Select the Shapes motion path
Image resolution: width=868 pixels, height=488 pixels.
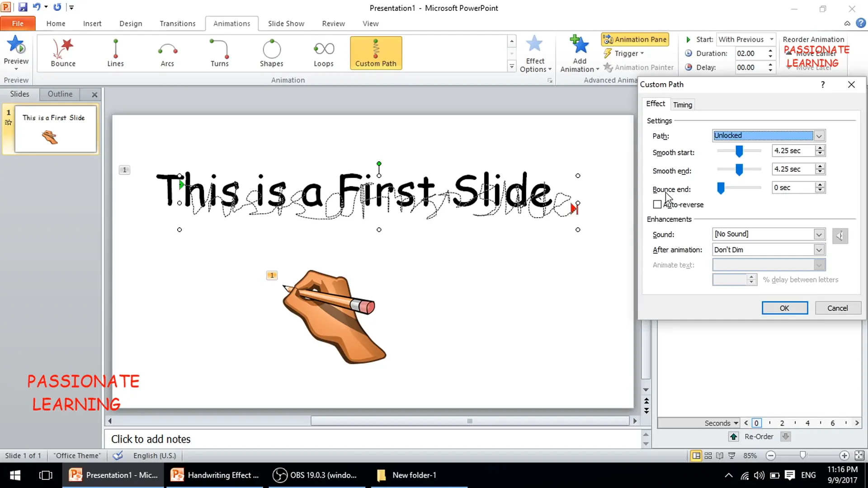click(x=271, y=53)
